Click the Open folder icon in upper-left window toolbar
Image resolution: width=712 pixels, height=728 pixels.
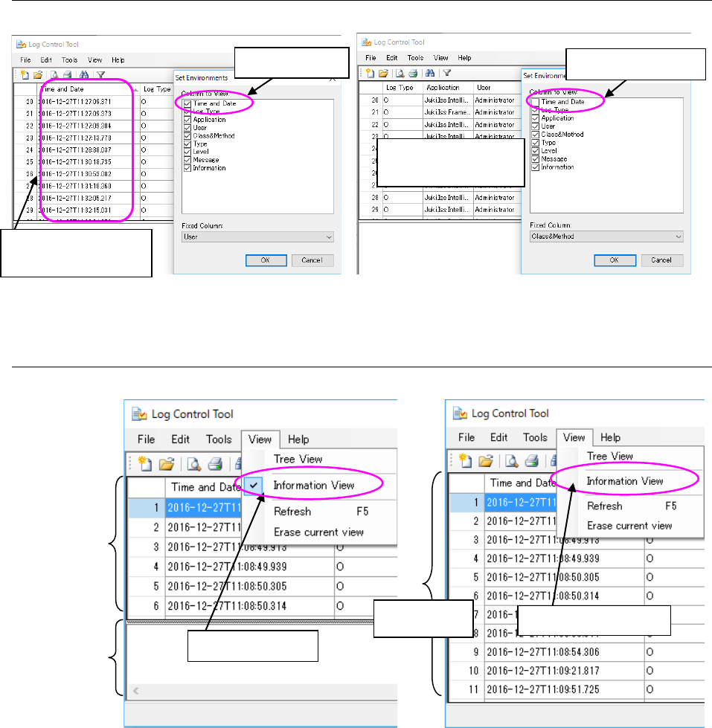click(38, 74)
